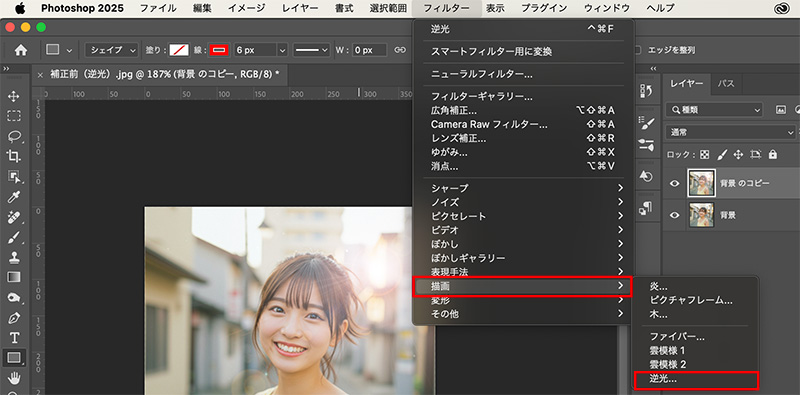Click the 線 stroke color swatch

click(219, 50)
